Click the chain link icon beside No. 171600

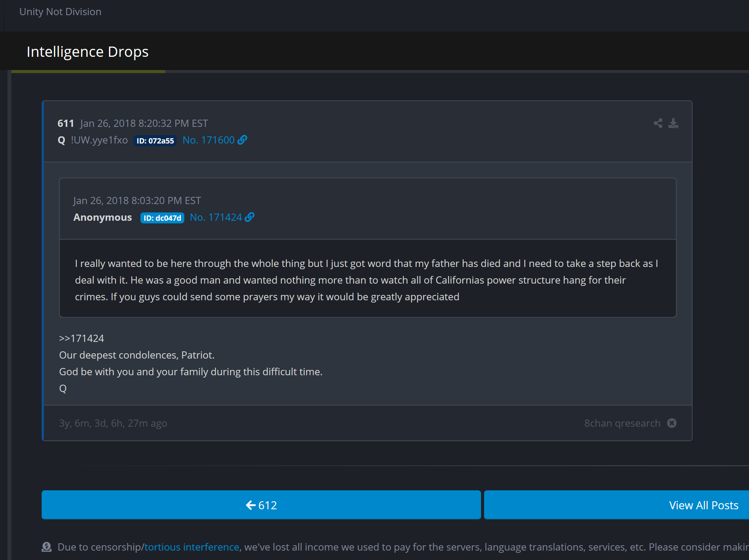pos(242,140)
